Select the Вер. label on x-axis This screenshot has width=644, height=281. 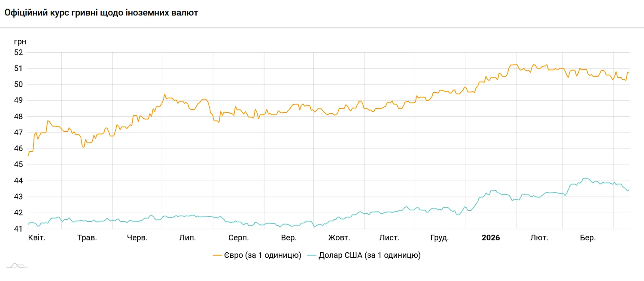(289, 238)
